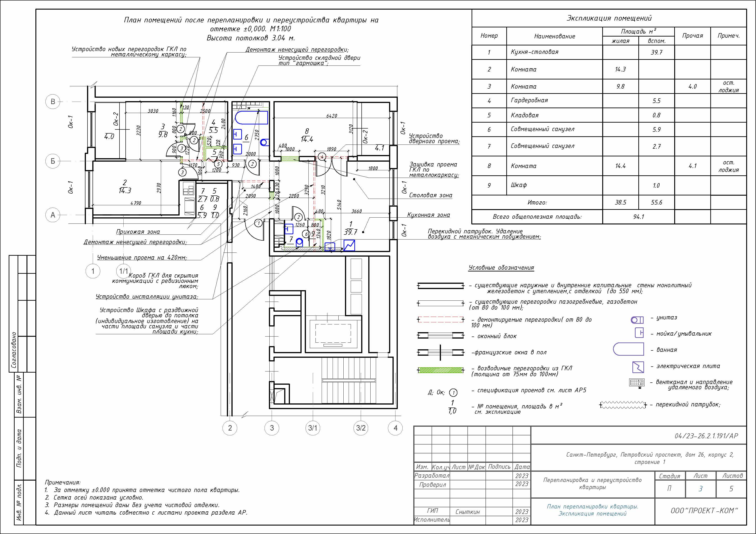Select grid axis bubble А

(x=53, y=215)
